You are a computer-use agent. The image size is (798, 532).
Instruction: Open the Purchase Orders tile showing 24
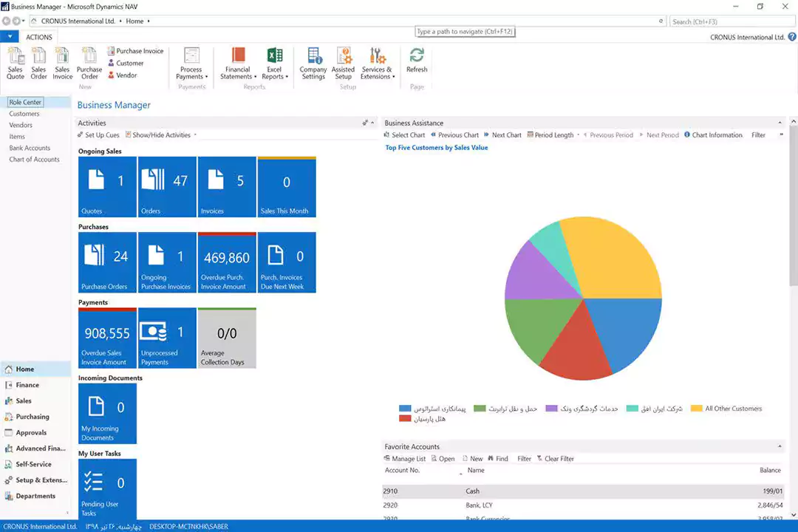(x=107, y=262)
